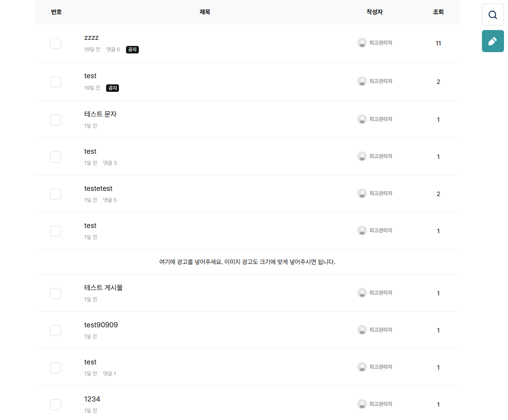Click the author avatar on the test90909 row
This screenshot has height=420, width=508.
[362, 330]
